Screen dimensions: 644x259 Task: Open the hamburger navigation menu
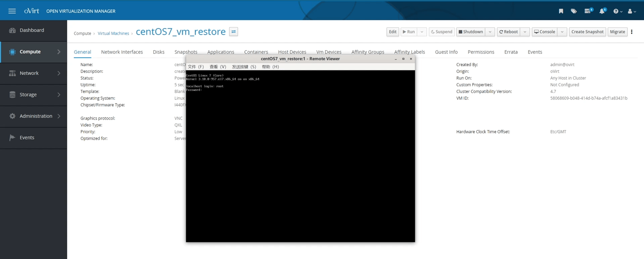click(12, 11)
